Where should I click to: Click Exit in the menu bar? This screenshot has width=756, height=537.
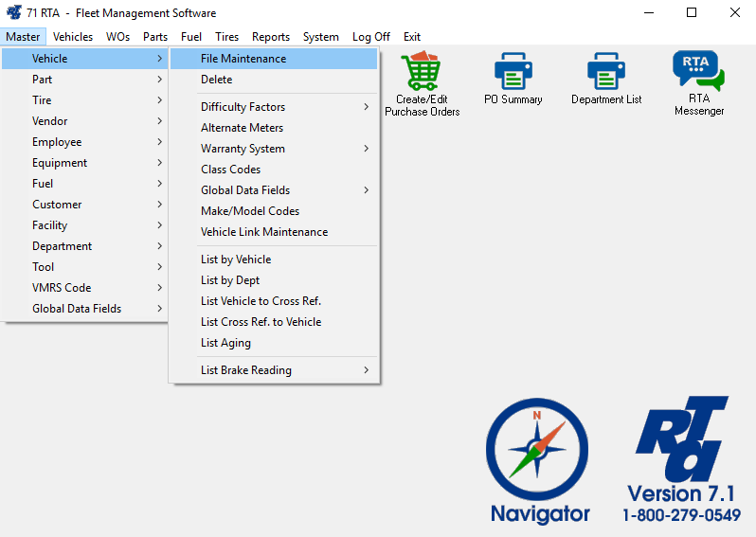point(412,37)
